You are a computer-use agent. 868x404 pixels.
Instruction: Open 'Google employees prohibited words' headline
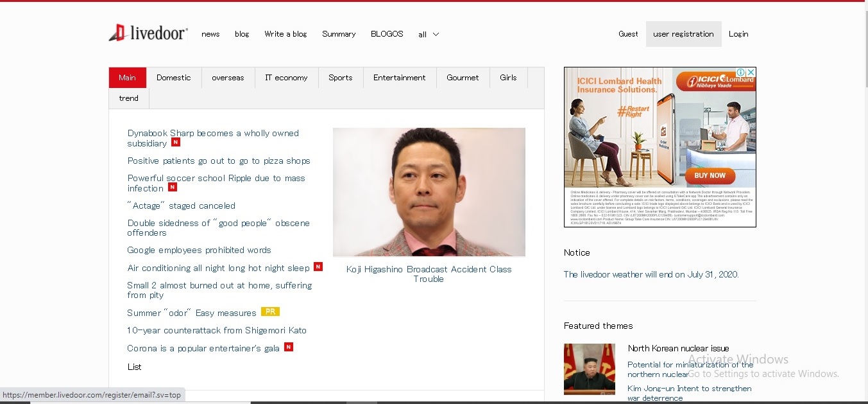[199, 250]
